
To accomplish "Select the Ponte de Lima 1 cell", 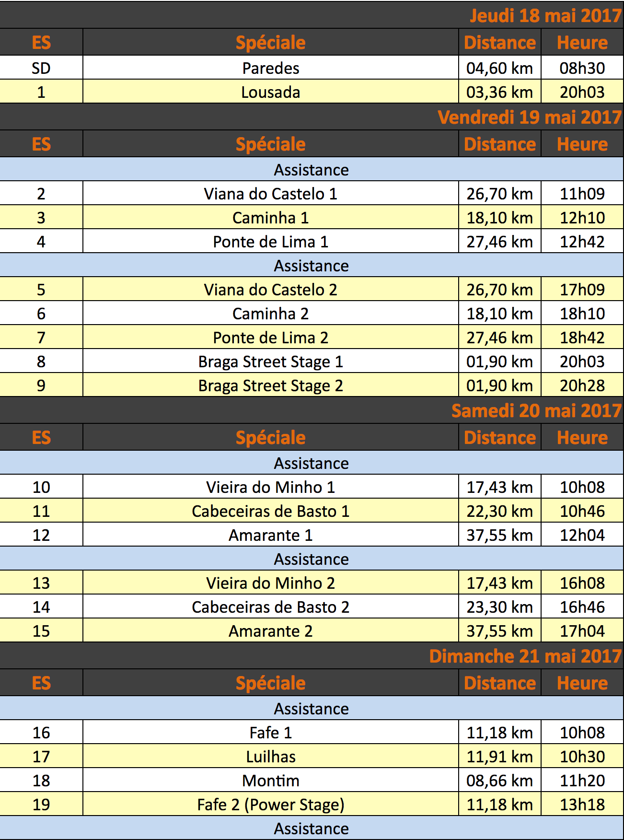I will pos(271,241).
